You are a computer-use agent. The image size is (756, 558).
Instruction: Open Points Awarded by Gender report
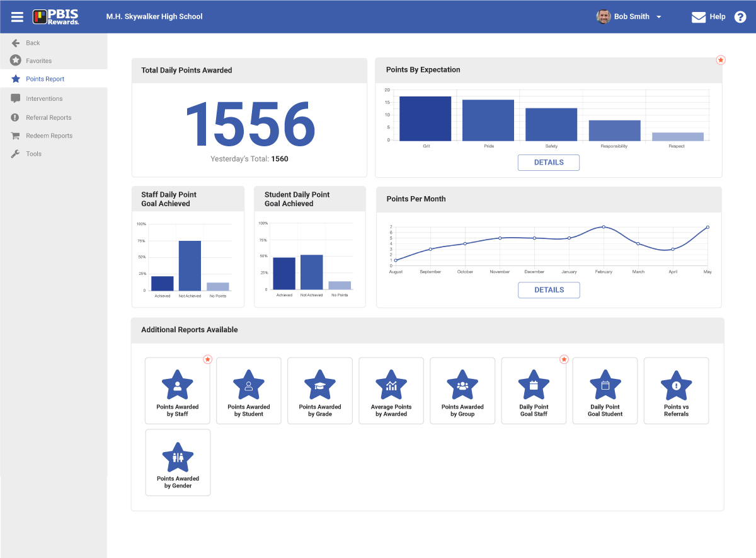click(x=178, y=462)
